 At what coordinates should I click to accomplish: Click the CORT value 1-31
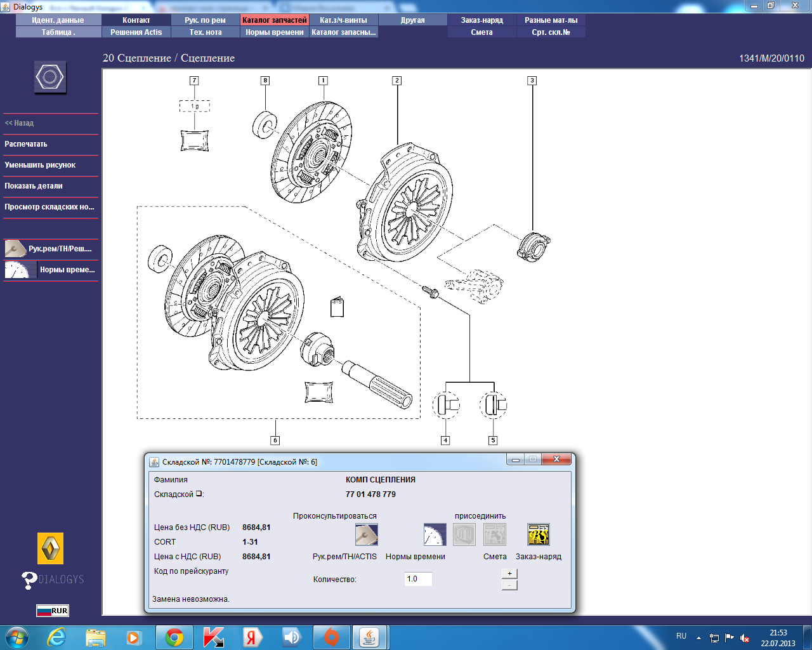point(250,542)
